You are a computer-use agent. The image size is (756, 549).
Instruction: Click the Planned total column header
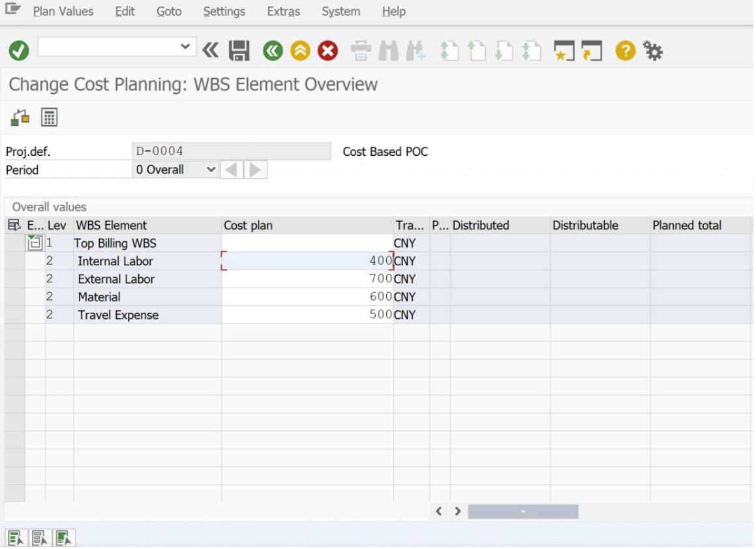coord(701,226)
